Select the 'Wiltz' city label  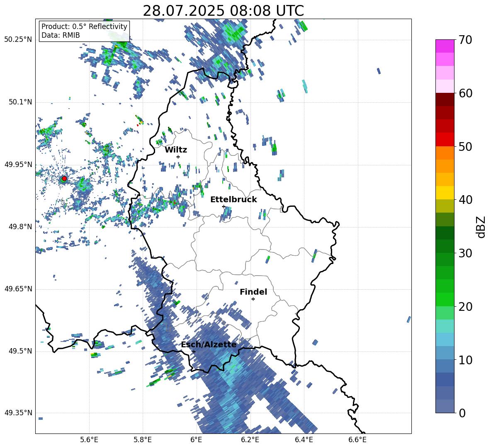(176, 150)
